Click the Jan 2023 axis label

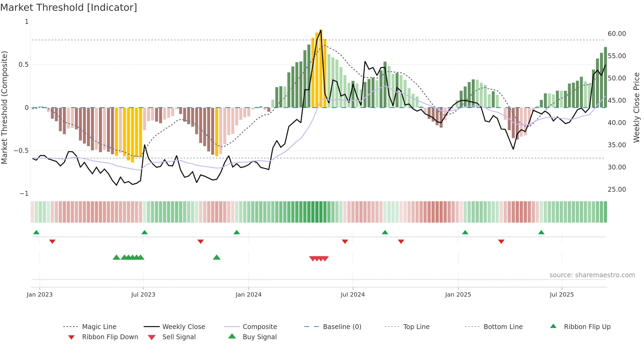[39, 295]
